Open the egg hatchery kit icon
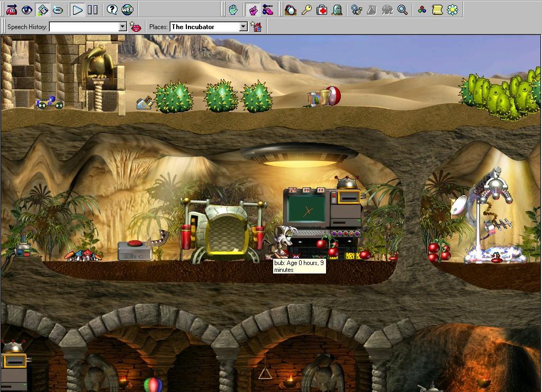This screenshot has height=392, width=542. click(291, 10)
